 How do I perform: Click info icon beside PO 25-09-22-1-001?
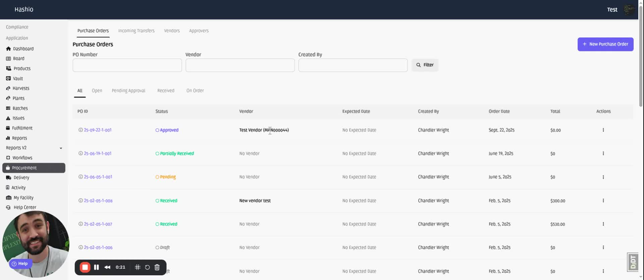[x=80, y=130]
